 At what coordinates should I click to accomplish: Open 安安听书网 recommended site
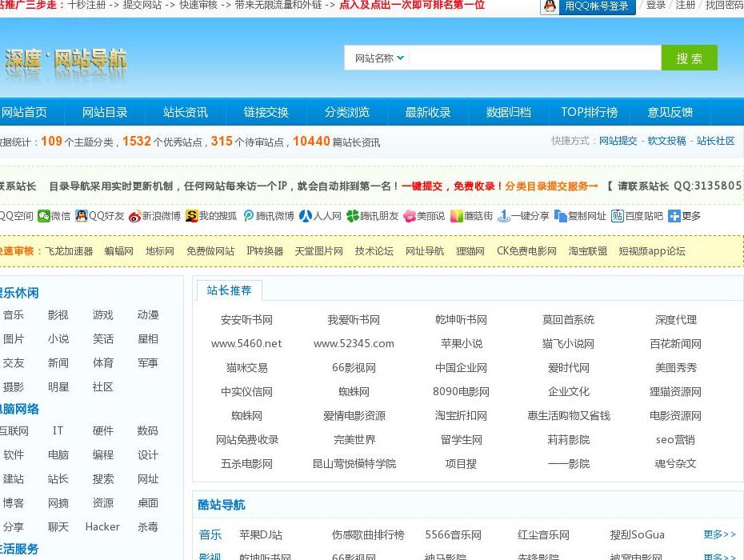[246, 320]
